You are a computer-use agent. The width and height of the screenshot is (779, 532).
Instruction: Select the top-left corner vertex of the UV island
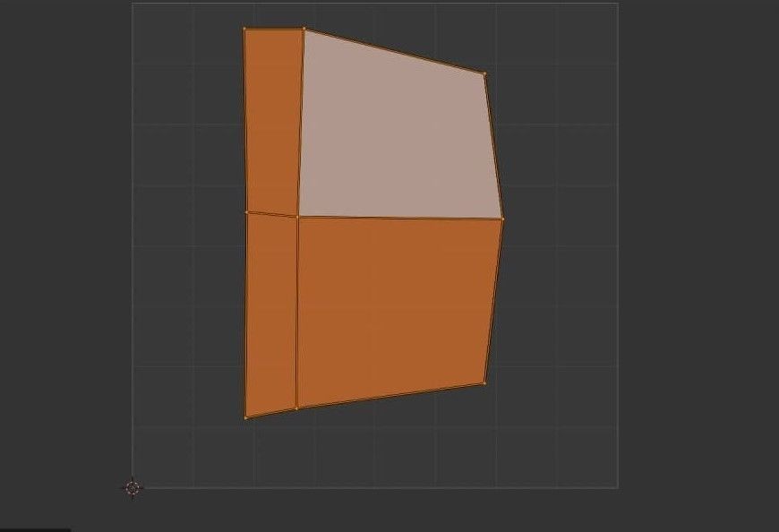(x=244, y=29)
